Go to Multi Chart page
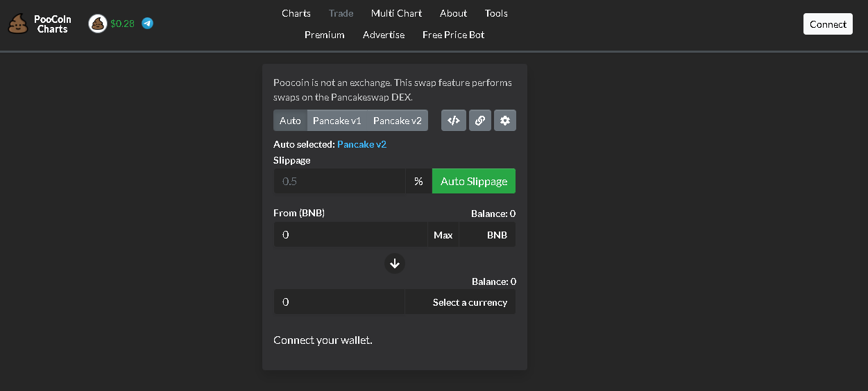Viewport: 868px width, 391px height. click(396, 13)
